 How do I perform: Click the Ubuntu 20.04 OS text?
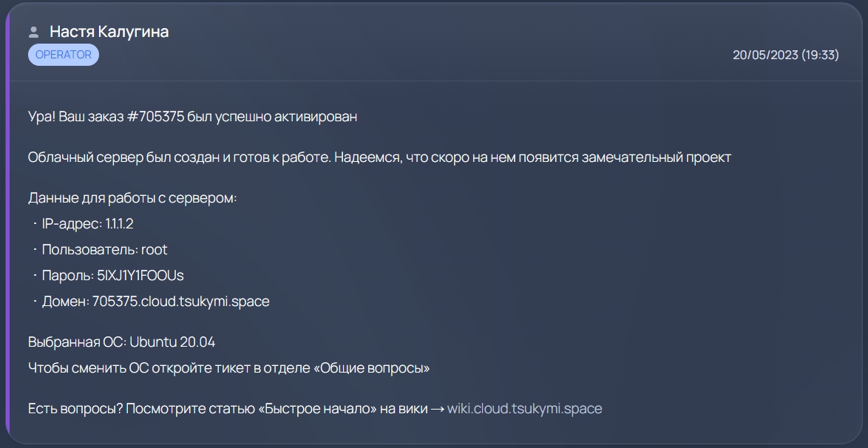[172, 342]
